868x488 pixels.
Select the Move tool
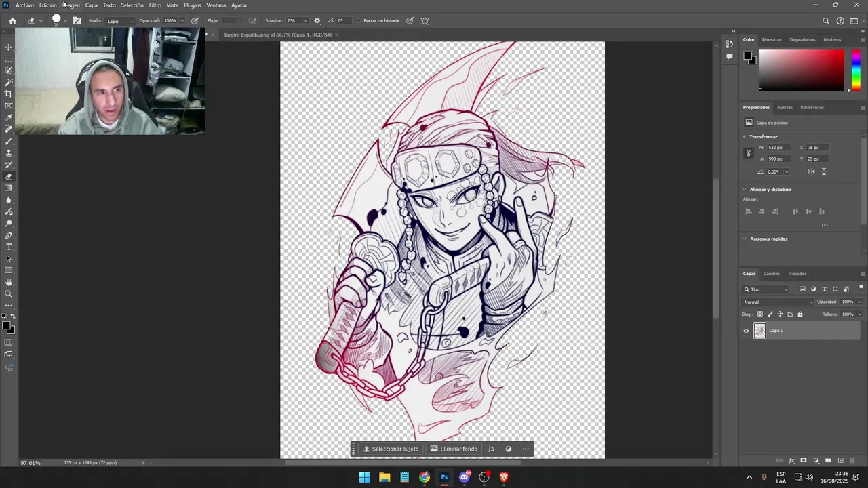[x=9, y=47]
